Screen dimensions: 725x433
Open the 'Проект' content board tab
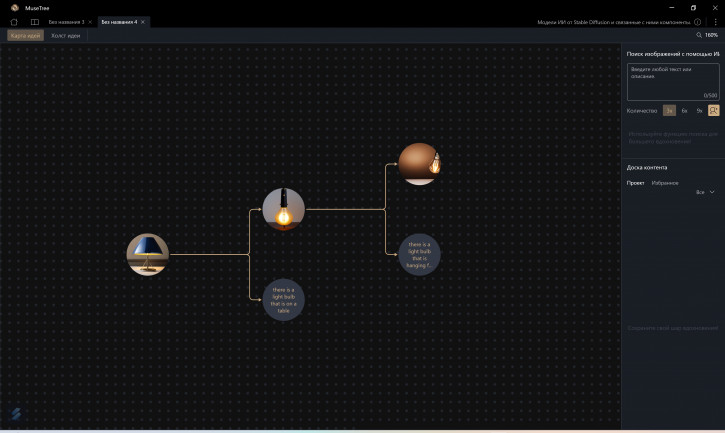(x=635, y=183)
